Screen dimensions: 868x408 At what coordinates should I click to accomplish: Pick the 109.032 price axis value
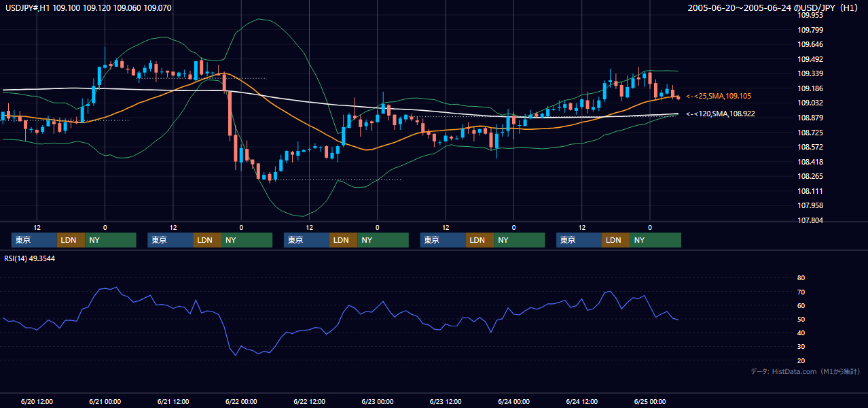(810, 103)
